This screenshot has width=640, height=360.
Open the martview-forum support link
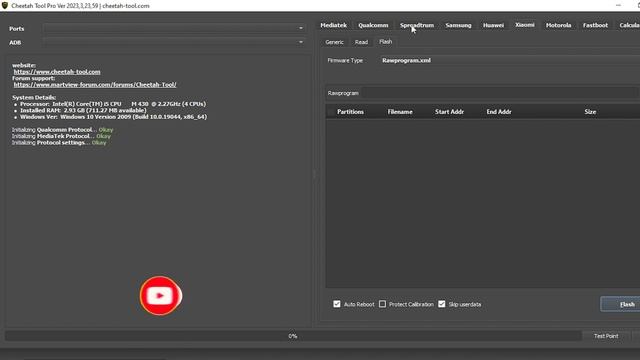[x=95, y=85]
